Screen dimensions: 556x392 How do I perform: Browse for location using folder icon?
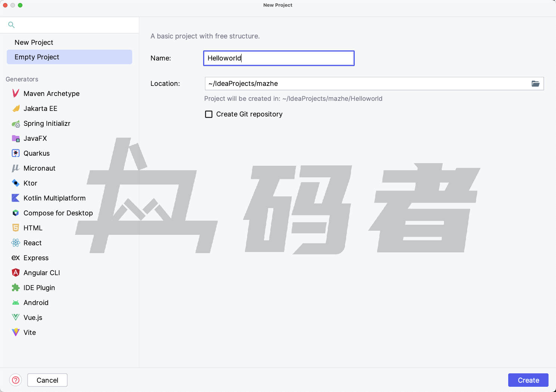click(535, 84)
